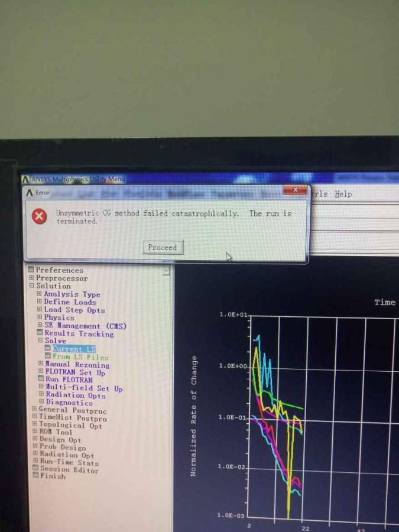The width and height of the screenshot is (399, 532).
Task: Select the Run FLOTRAN entry
Action: pyautogui.click(x=69, y=379)
